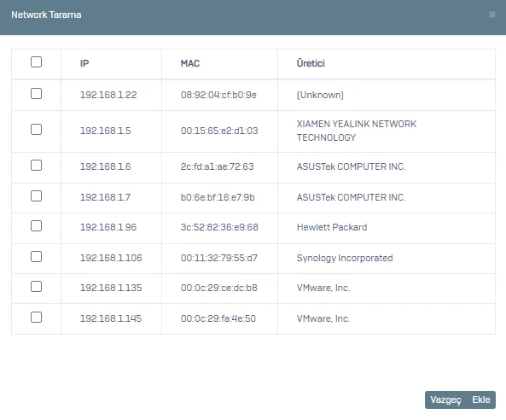
Task: Click MAC address 08:92:04:cf:b0:9e
Action: [x=218, y=95]
